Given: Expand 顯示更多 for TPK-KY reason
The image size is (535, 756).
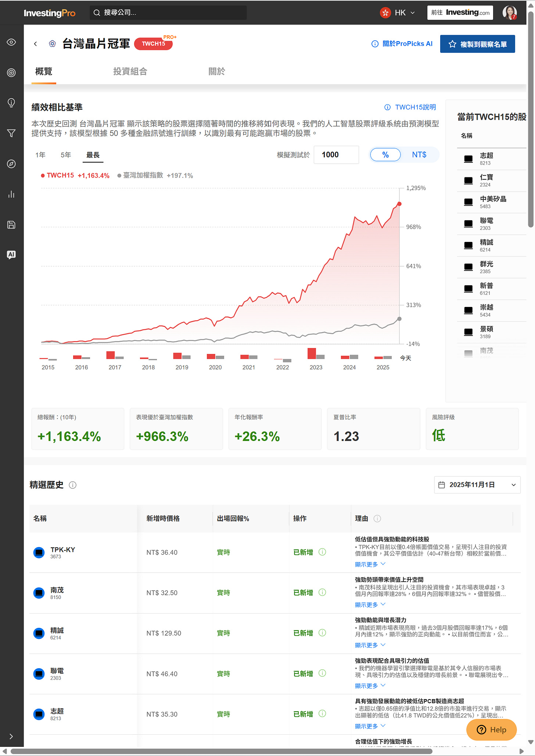Looking at the screenshot, I should (x=370, y=564).
